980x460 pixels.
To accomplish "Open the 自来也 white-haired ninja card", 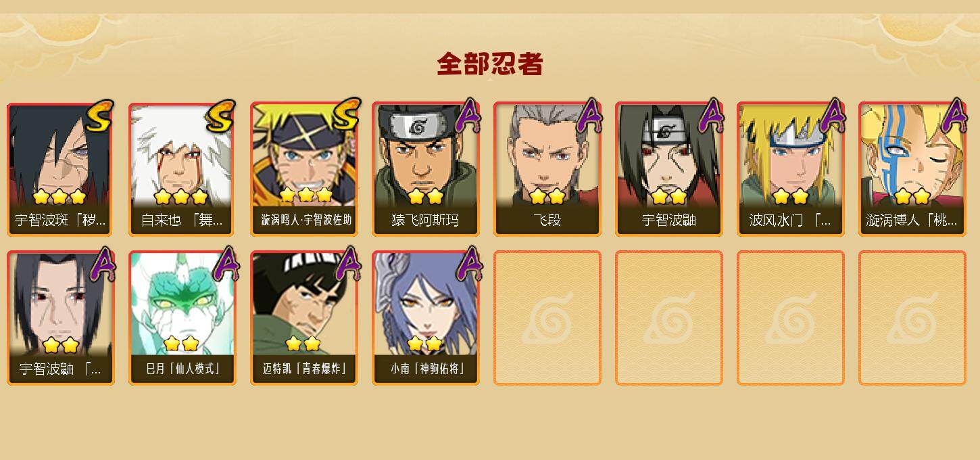I will [x=182, y=169].
